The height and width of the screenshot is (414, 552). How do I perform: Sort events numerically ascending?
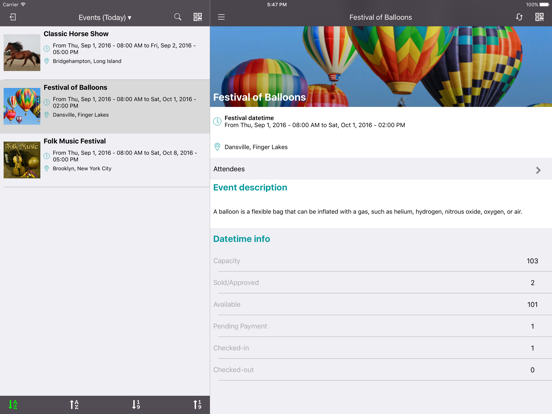coord(197,404)
